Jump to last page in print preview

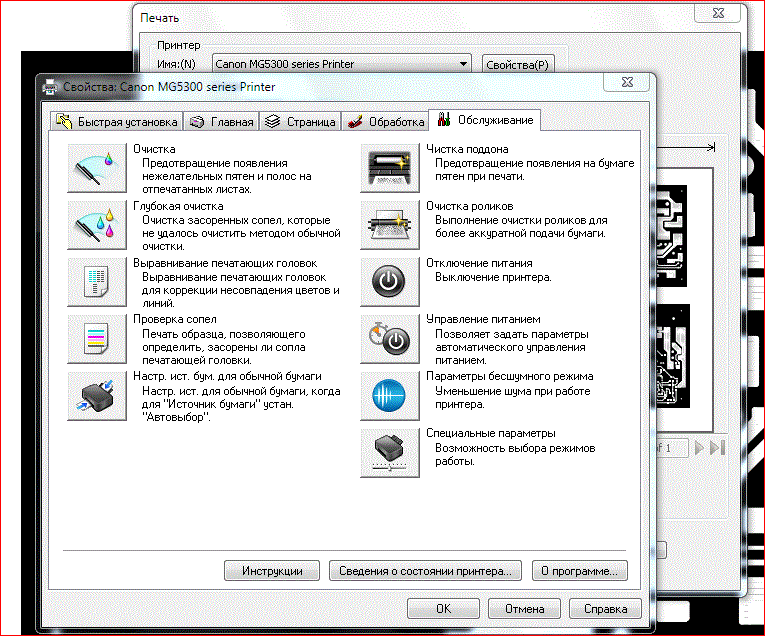717,447
